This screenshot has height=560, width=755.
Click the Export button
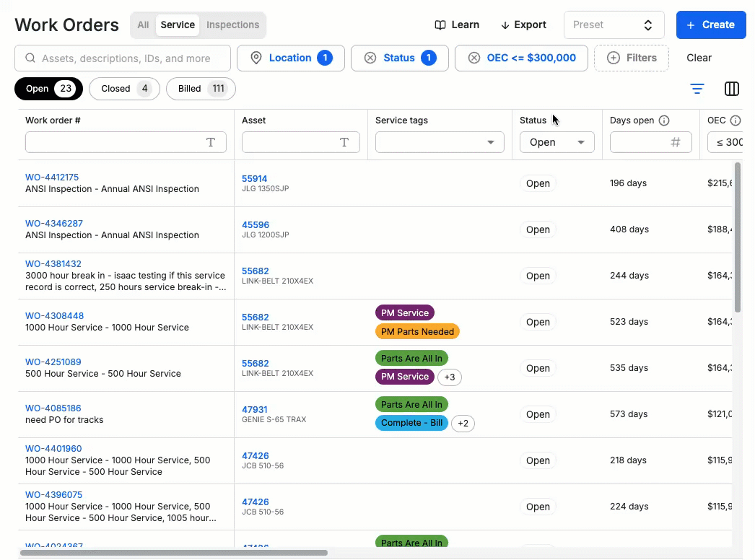[523, 25]
